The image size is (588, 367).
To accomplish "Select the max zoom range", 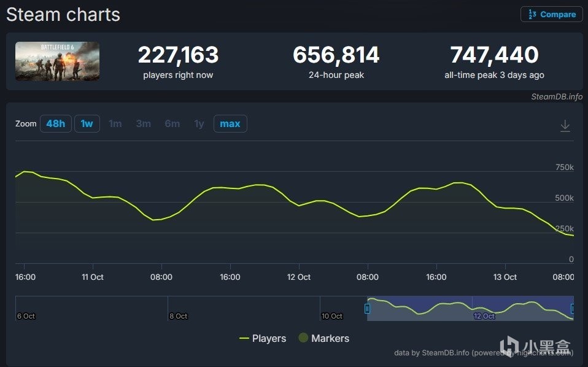I will [x=230, y=124].
